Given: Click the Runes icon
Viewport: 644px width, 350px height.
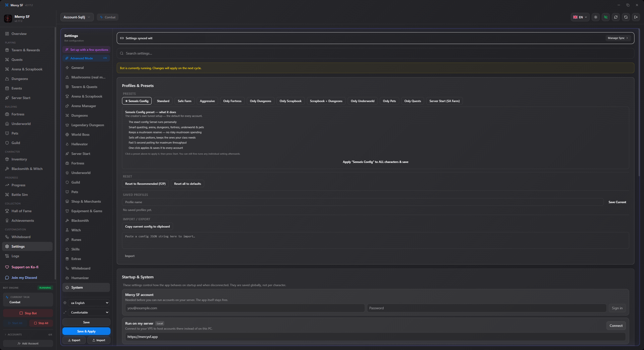Looking at the screenshot, I should [x=67, y=240].
